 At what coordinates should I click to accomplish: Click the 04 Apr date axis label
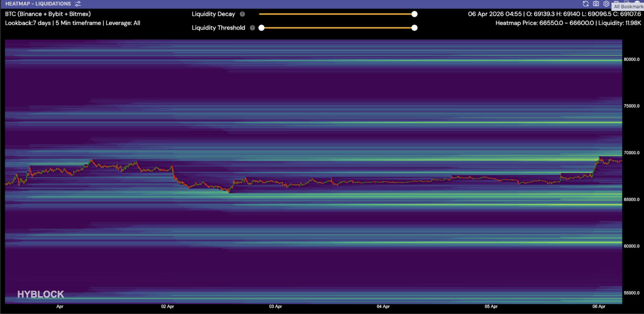[383, 307]
